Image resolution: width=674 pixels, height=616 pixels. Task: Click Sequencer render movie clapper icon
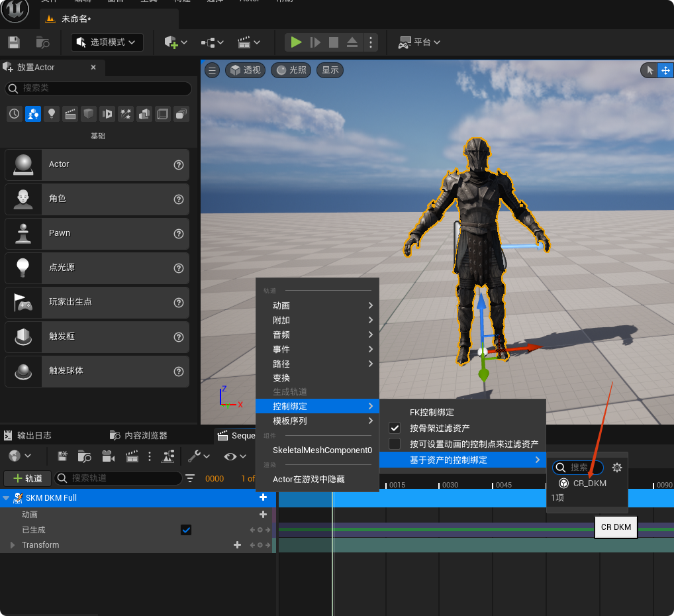coord(132,456)
